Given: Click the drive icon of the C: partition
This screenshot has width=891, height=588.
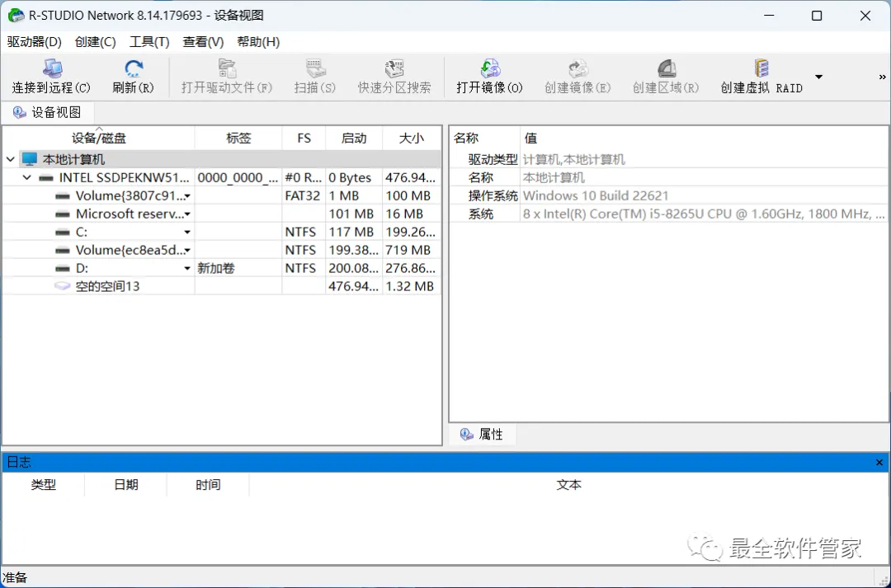Looking at the screenshot, I should coord(63,233).
